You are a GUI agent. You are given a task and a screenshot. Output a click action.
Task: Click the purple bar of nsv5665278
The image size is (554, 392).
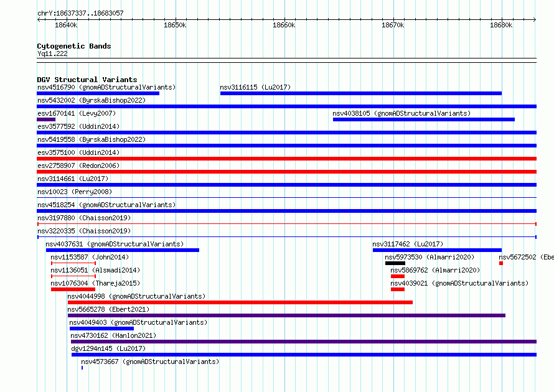[x=286, y=315]
